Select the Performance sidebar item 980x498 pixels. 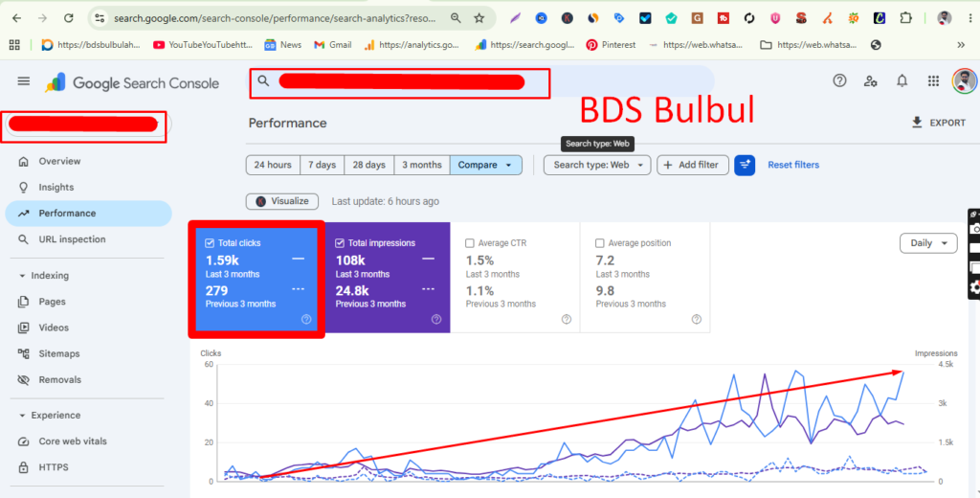[x=88, y=214]
